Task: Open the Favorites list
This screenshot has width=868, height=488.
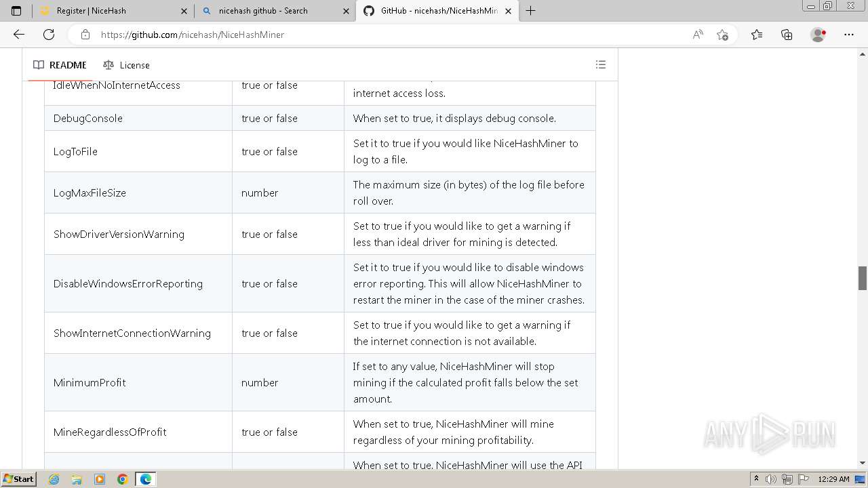Action: pos(757,35)
